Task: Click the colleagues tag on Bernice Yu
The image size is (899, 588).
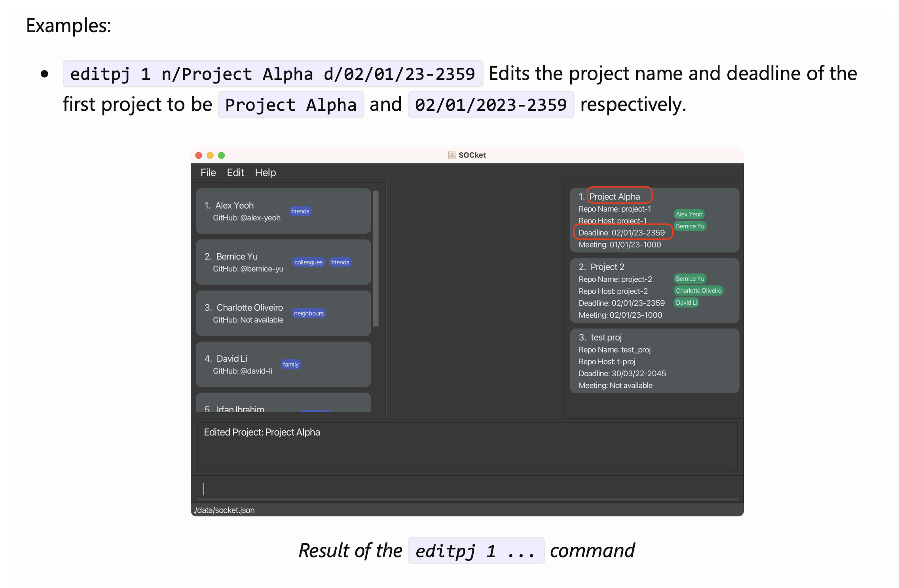Action: tap(308, 262)
